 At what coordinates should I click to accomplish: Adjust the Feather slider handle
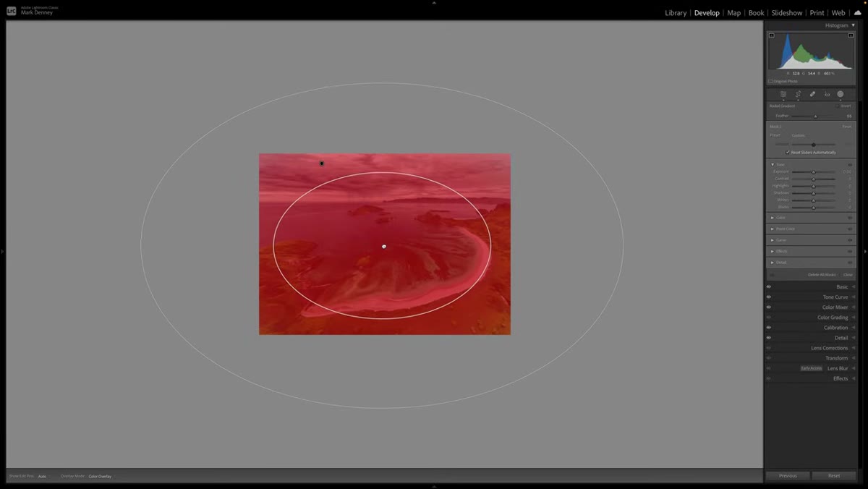(x=815, y=116)
